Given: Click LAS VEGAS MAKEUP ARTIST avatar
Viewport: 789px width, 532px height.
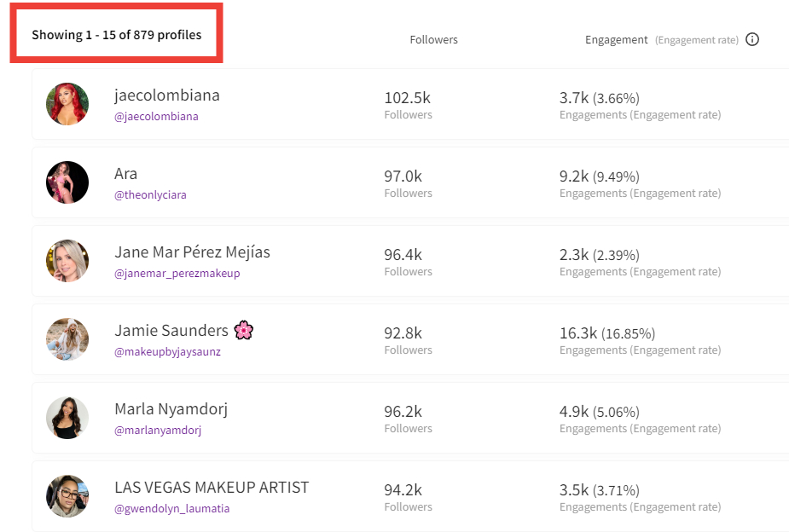Looking at the screenshot, I should (67, 496).
